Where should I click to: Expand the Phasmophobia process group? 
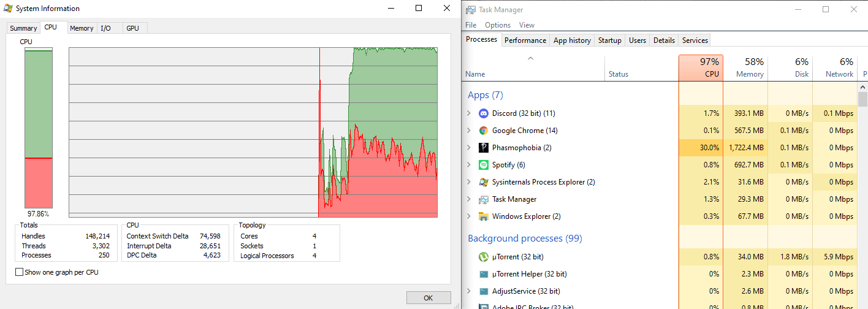pyautogui.click(x=469, y=148)
